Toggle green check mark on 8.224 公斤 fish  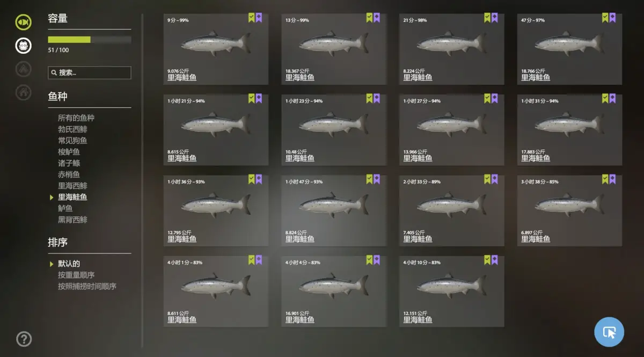(x=487, y=18)
